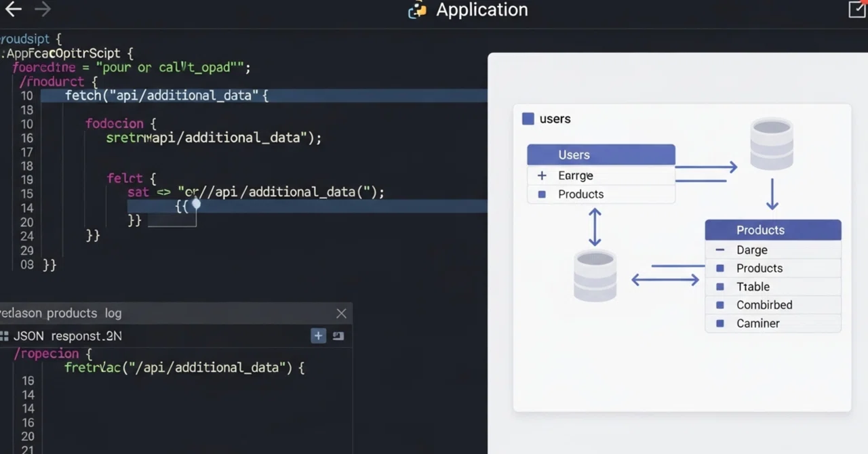Click the forward arrow in the top bar

click(42, 9)
